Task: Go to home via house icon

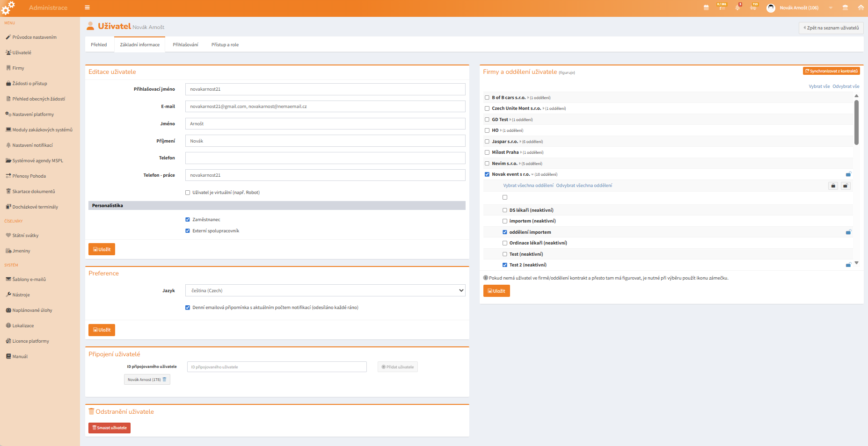Action: point(861,7)
